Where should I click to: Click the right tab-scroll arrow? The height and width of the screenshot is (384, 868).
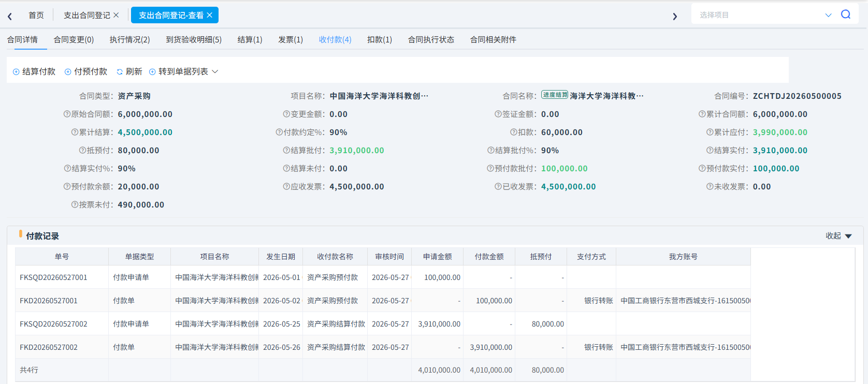[x=675, y=16]
